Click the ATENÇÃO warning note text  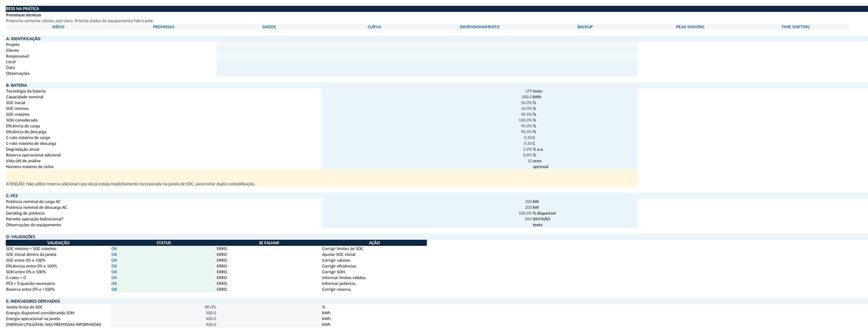coord(131,183)
